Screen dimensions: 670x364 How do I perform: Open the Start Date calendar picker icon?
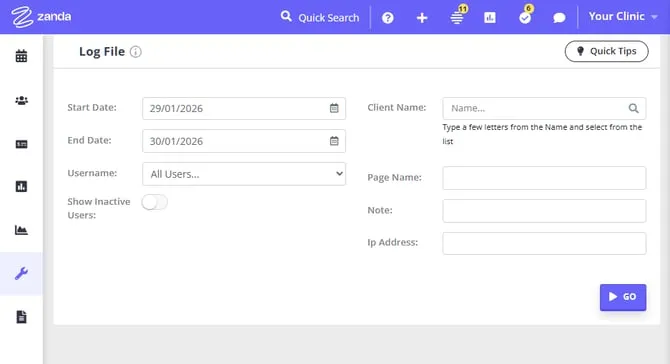click(x=334, y=108)
